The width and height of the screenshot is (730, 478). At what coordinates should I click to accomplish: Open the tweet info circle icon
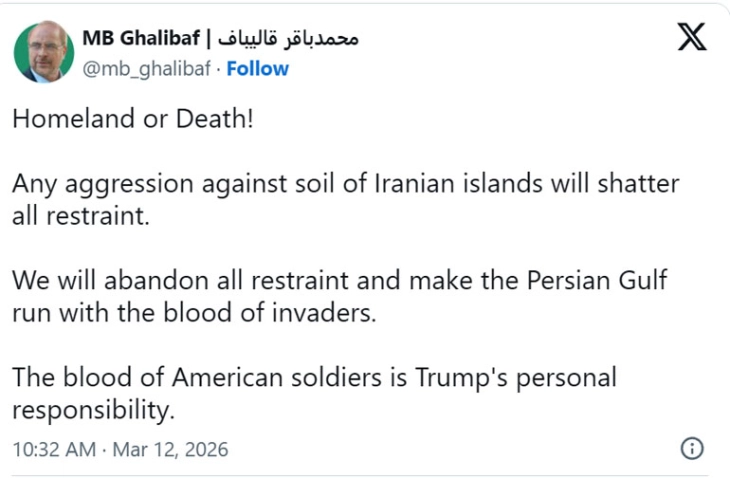(x=692, y=449)
